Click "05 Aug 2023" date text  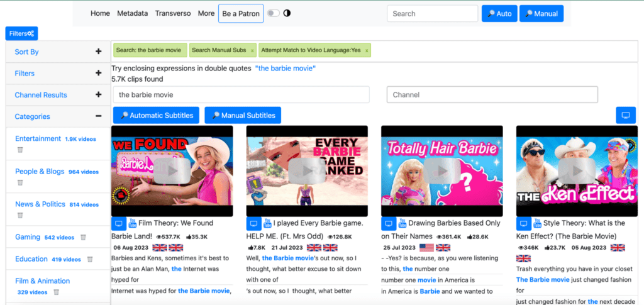pyautogui.click(x=589, y=248)
